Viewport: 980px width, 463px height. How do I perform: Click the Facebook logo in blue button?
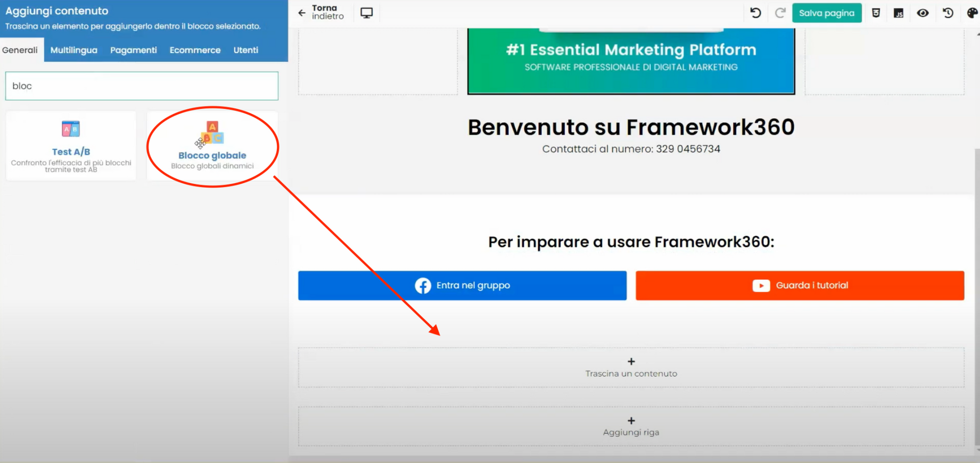[423, 286]
